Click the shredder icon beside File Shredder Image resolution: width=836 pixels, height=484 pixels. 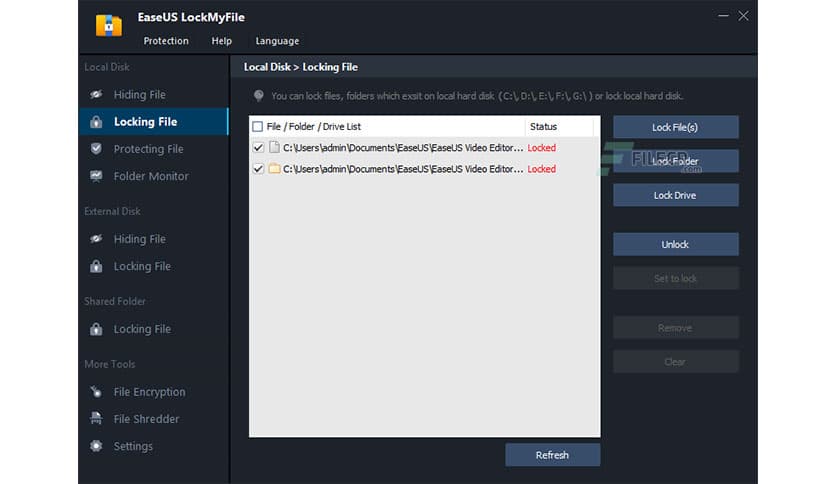click(x=96, y=418)
